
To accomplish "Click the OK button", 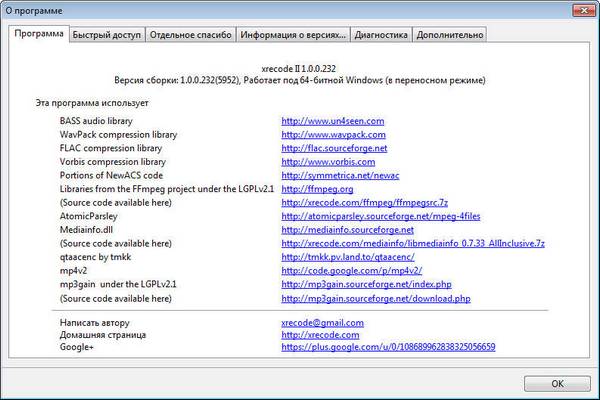I will (557, 384).
